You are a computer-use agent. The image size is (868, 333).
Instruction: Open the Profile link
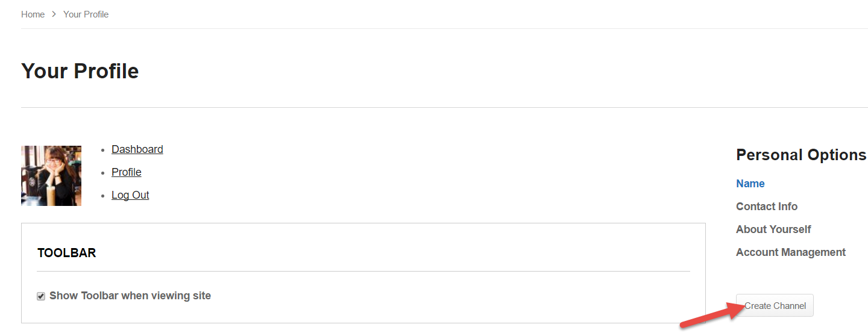point(126,172)
